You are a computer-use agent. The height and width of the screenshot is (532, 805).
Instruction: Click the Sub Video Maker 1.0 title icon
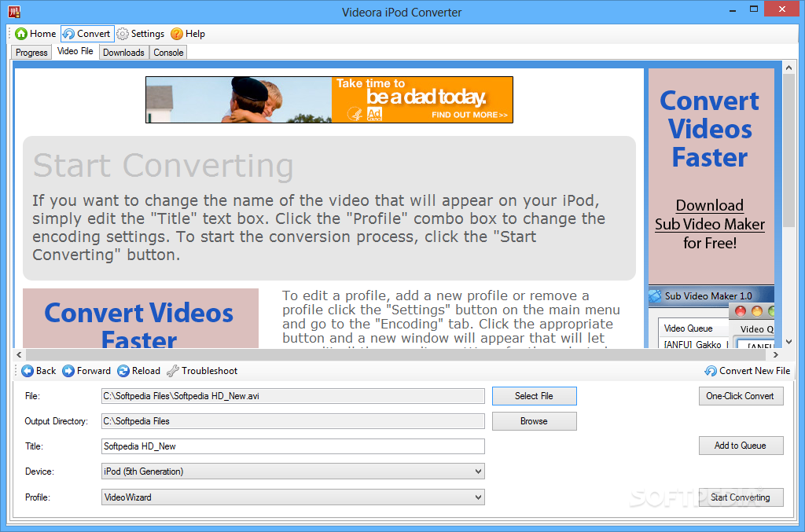tap(656, 296)
